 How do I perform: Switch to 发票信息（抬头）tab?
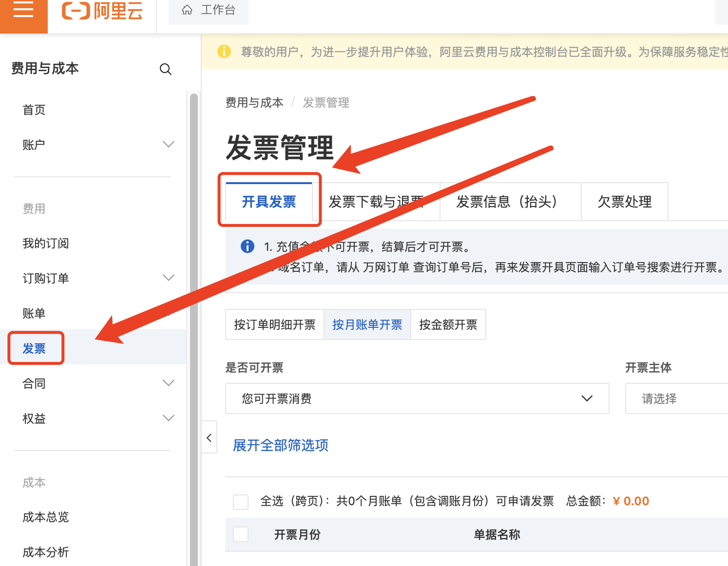510,202
